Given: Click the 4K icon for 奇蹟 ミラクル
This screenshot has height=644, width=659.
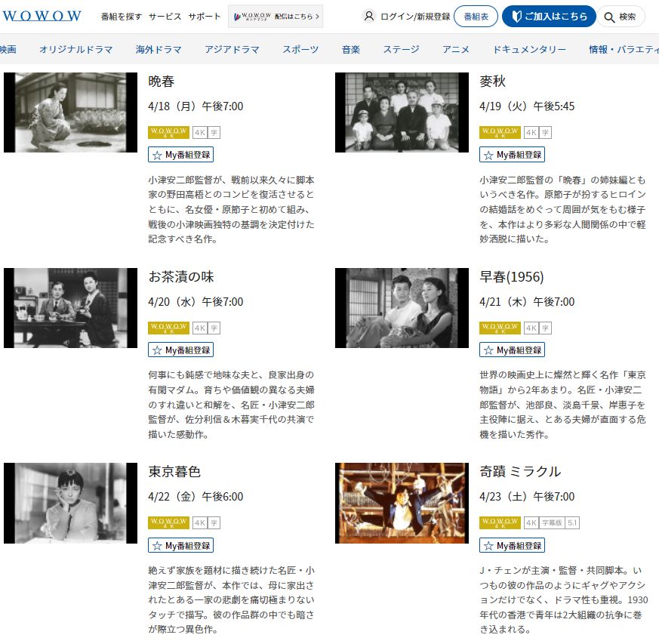Looking at the screenshot, I should click(x=531, y=523).
